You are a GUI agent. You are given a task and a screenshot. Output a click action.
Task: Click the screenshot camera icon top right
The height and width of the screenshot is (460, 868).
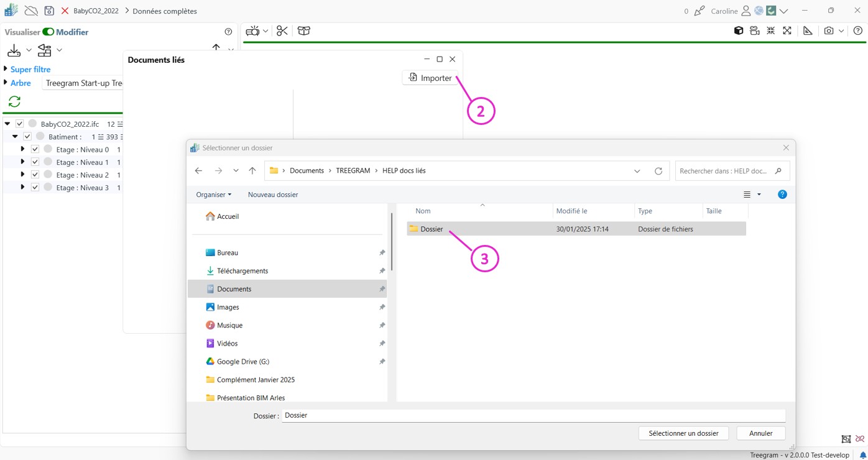click(x=828, y=31)
